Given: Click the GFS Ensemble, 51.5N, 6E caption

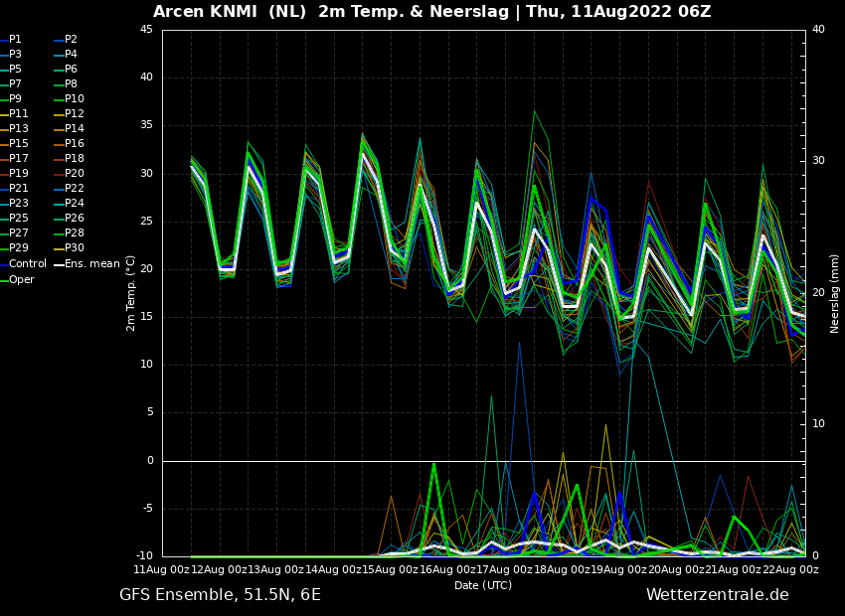Looking at the screenshot, I should [220, 595].
